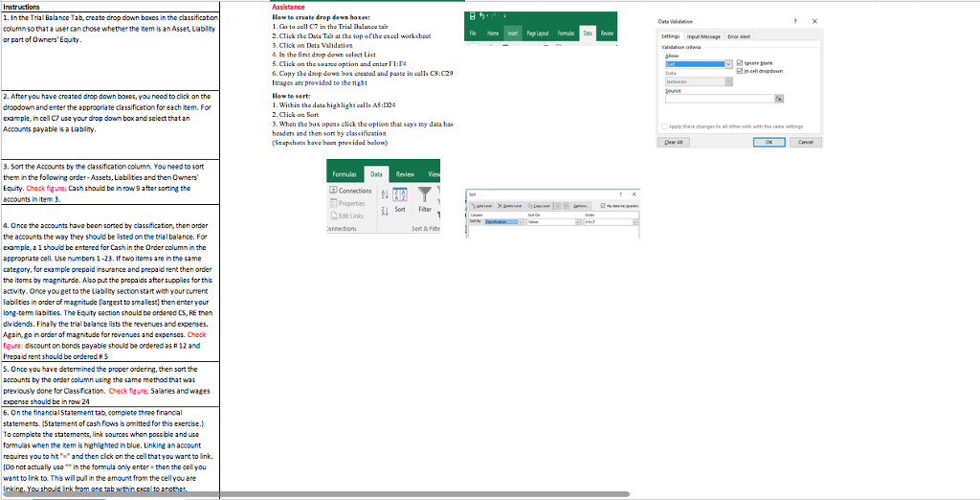Screen dimensions: 980x500
Task: Click the Page Layout tab
Action: pos(538,34)
